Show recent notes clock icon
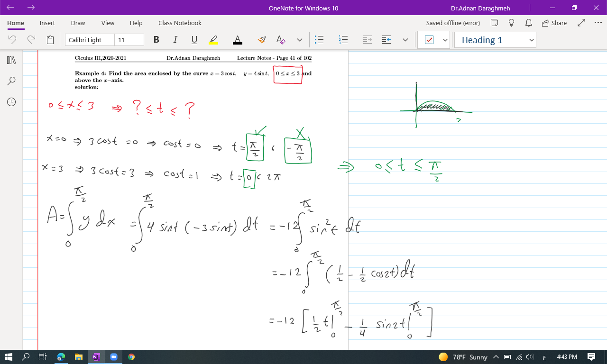Screen dimensions: 607x364 click(11, 101)
